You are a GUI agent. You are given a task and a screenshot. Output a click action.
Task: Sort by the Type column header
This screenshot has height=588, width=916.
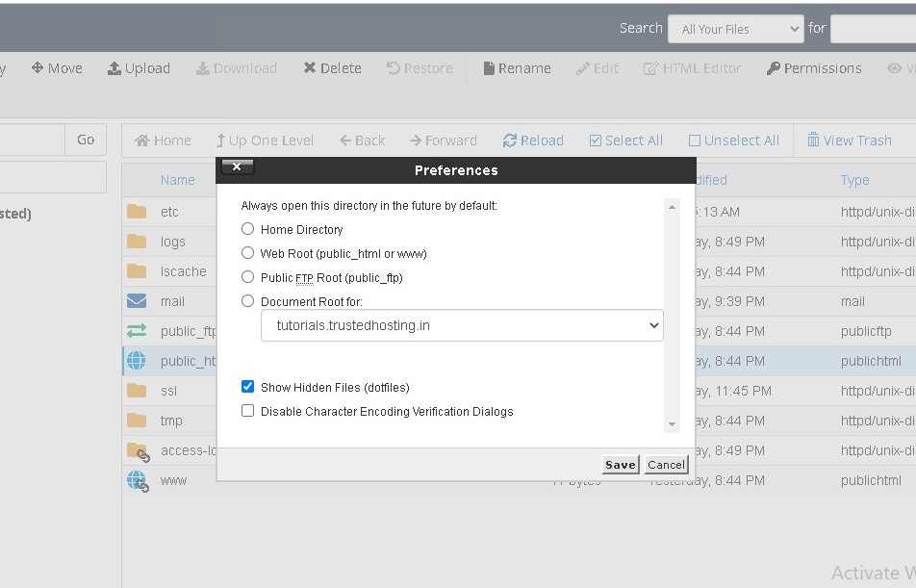[854, 180]
